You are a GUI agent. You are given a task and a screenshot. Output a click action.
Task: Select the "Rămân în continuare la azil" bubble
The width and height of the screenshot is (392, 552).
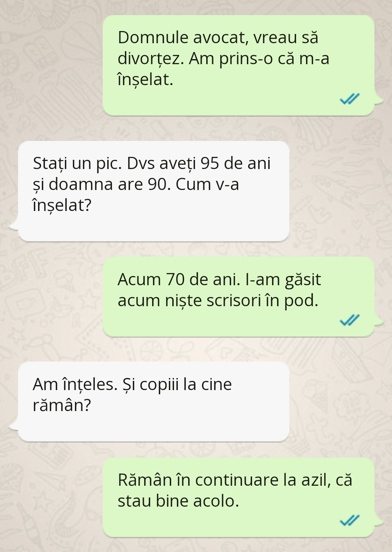pos(238,497)
